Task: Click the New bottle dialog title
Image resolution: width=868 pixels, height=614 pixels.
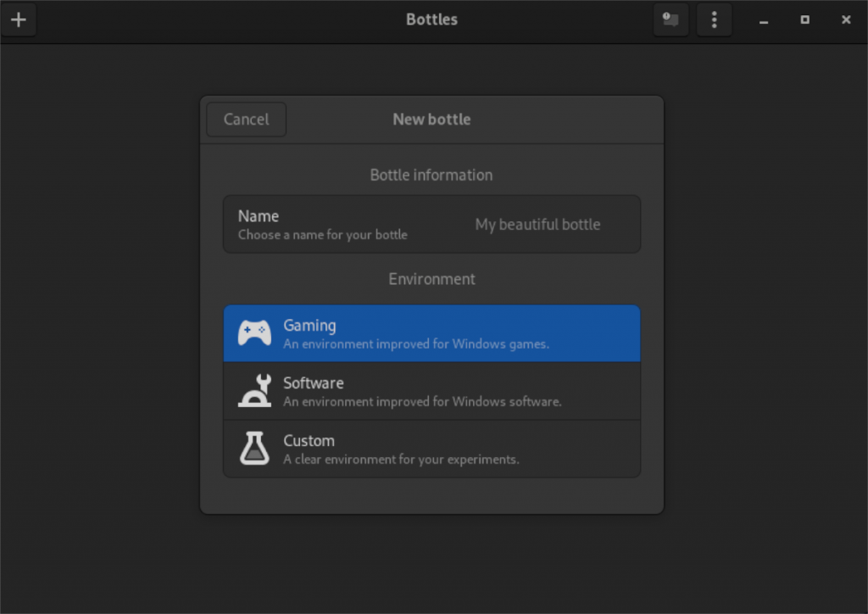Action: click(x=431, y=119)
